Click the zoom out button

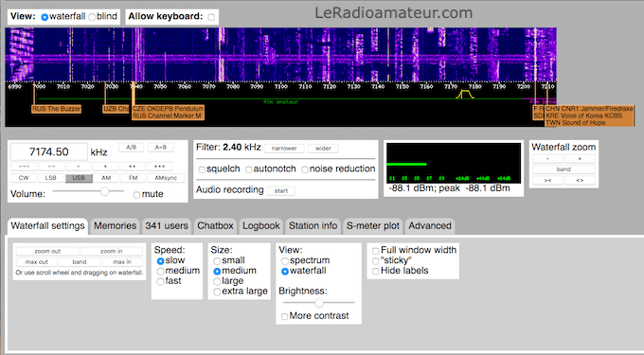[47, 251]
